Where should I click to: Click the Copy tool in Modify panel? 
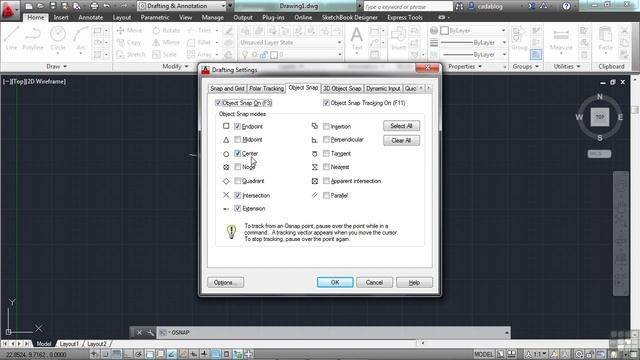coord(129,42)
